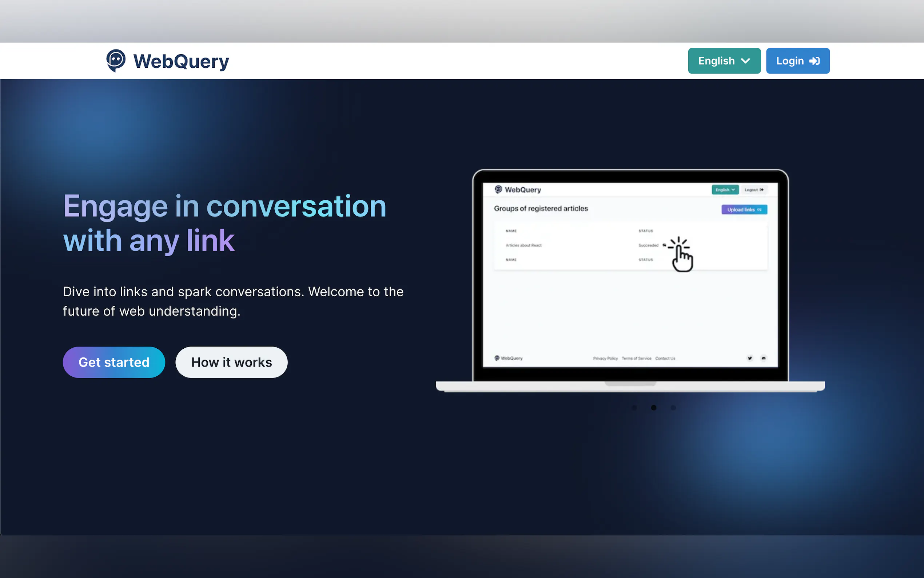Screen dimensions: 924x578
Task: Open the English language dropdown in header
Action: [x=724, y=61]
